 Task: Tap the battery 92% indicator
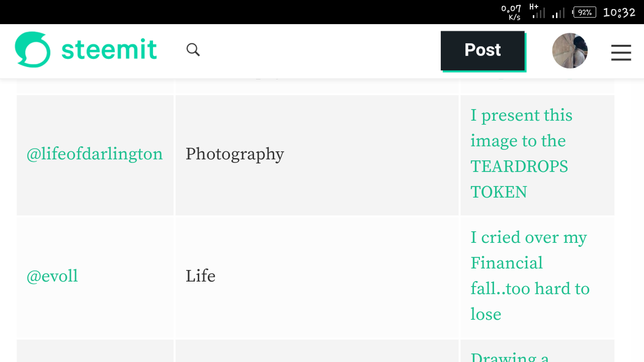click(x=585, y=12)
